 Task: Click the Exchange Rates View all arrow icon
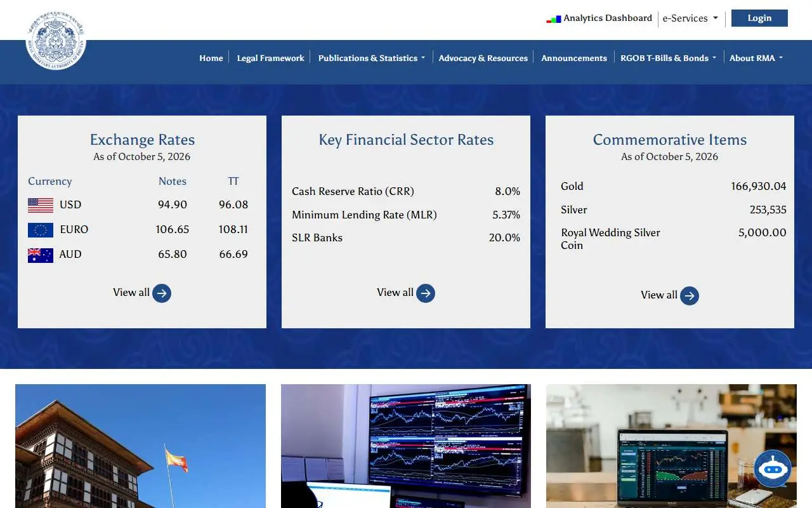point(162,293)
